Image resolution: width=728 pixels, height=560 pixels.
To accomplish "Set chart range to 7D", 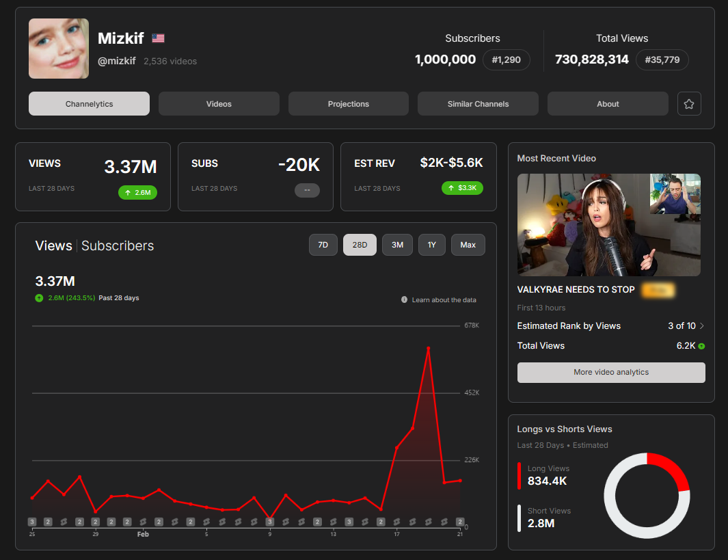I will [x=323, y=245].
